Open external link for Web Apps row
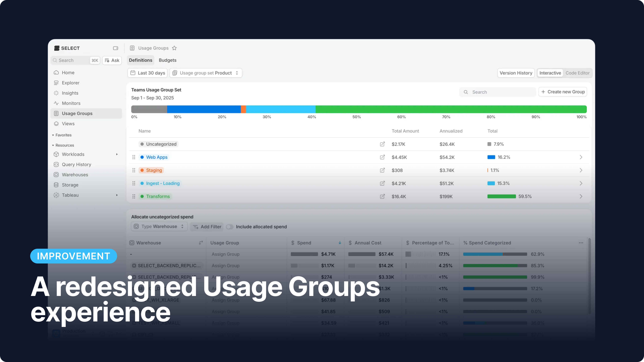The image size is (644, 362). click(382, 157)
